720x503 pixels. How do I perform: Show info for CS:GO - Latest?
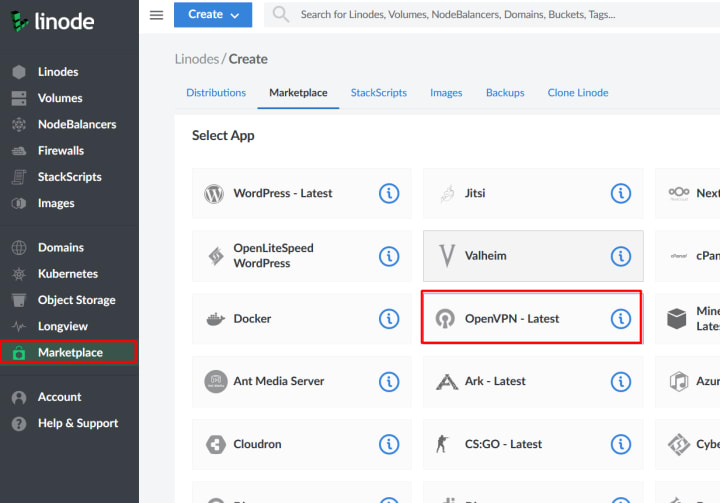click(x=621, y=444)
